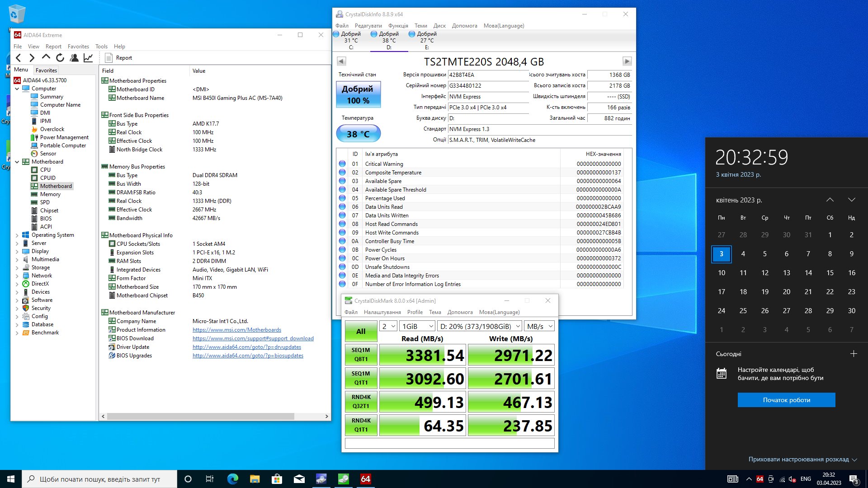
Task: Collapse the Computer tree node
Action: click(17, 89)
